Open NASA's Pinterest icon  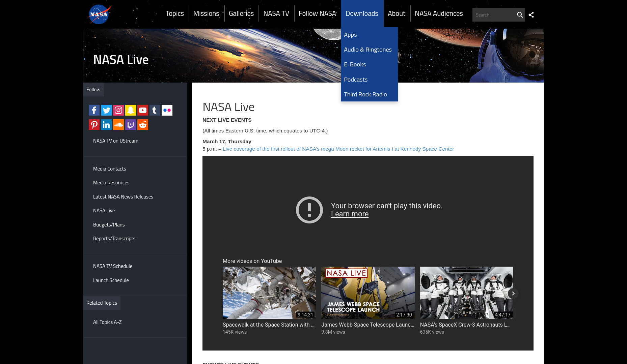(x=94, y=125)
